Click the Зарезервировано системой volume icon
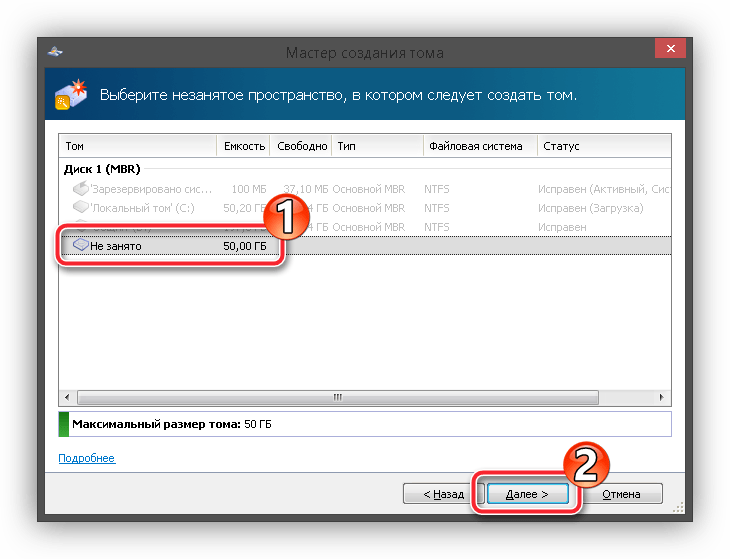 [x=81, y=189]
